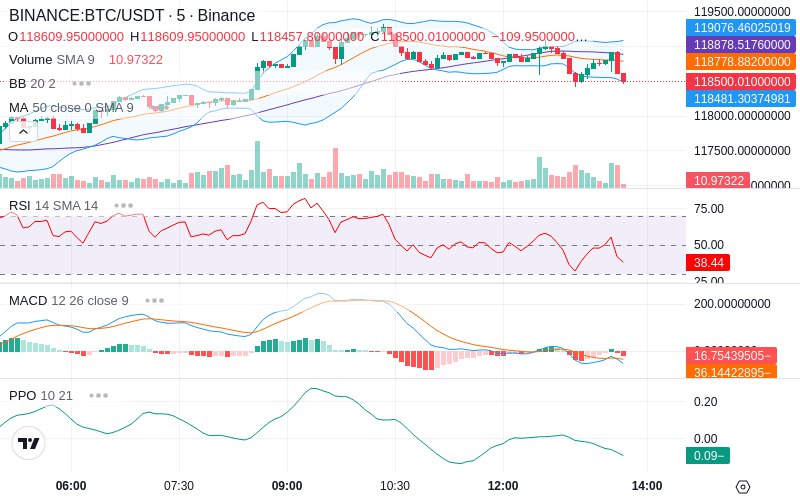The height and width of the screenshot is (500, 800).
Task: Click the open value O118609.95000000 in header
Action: [x=66, y=37]
